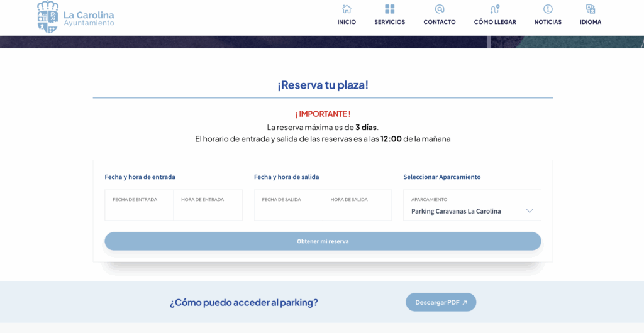The width and height of the screenshot is (644, 333).
Task: Click the Hora de entrada time field
Action: point(208,205)
